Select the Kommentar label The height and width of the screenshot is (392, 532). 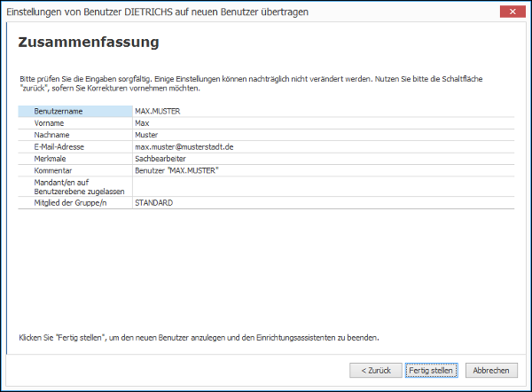pos(53,170)
